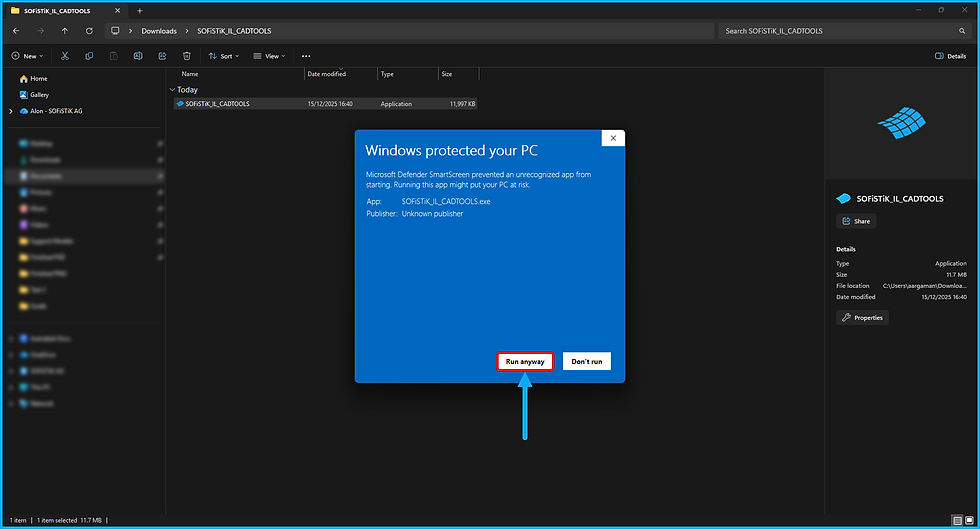Click the Run anyway button

[525, 361]
